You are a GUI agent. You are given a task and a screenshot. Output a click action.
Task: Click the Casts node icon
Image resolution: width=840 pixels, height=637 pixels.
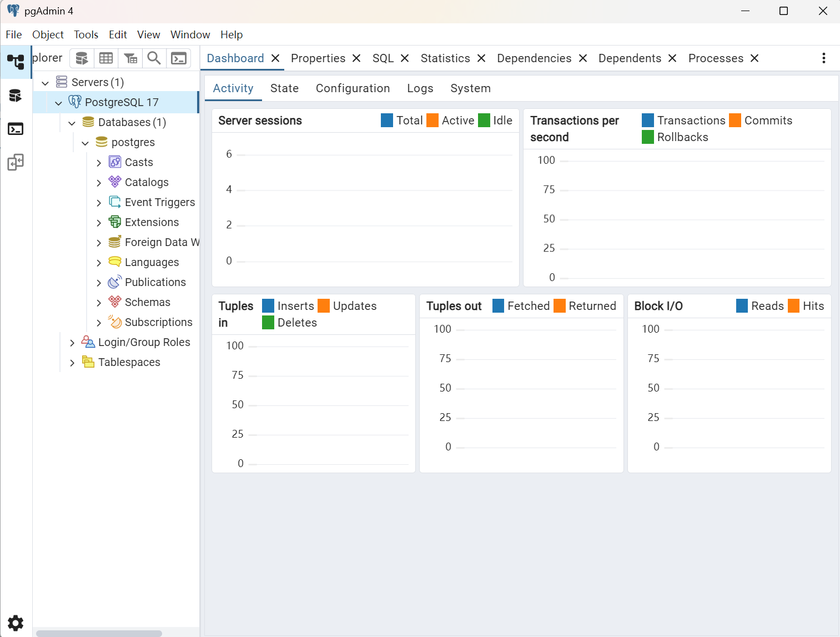tap(115, 162)
